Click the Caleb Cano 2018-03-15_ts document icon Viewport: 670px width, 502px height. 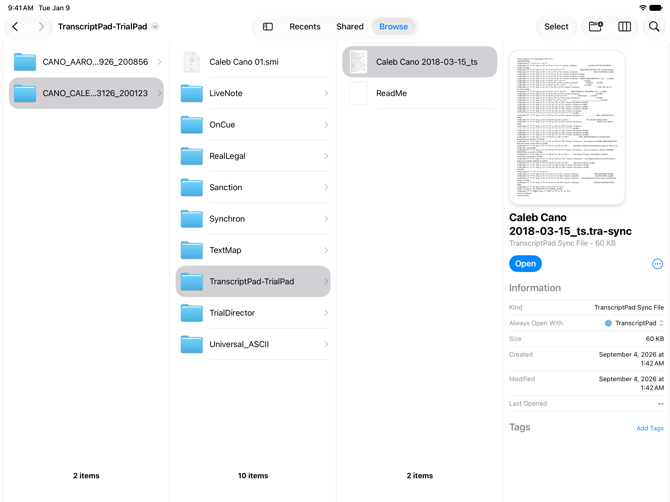pos(358,62)
